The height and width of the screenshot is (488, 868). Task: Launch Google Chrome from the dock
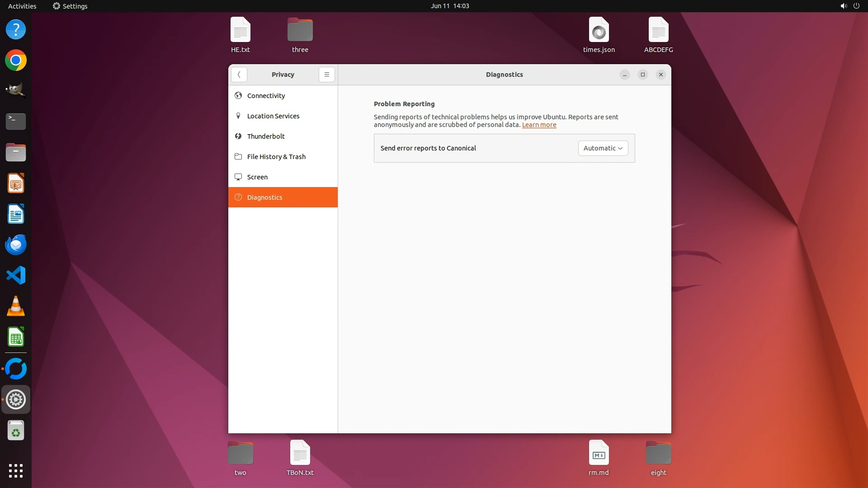point(16,61)
